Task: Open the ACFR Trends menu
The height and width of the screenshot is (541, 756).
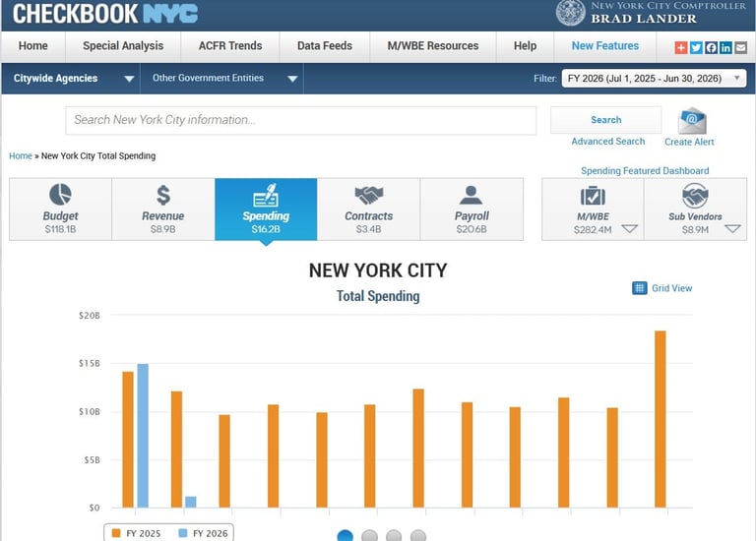Action: [230, 46]
